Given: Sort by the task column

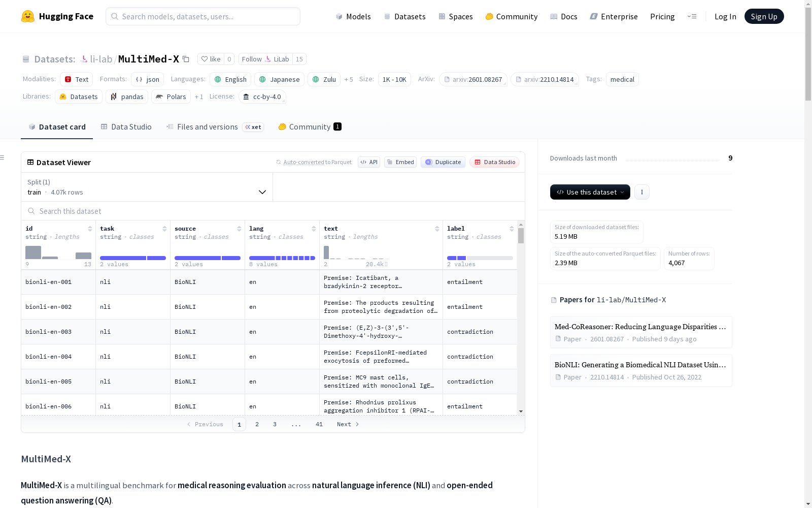Looking at the screenshot, I should [164, 229].
